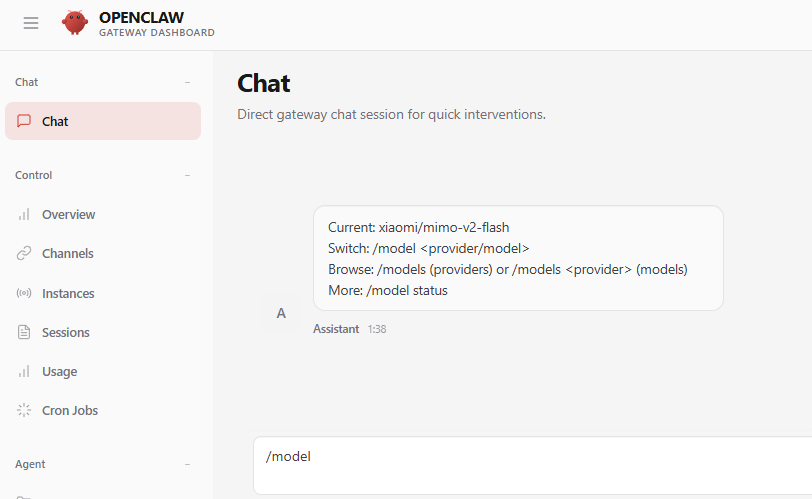Select Cron Jobs in sidebar

(70, 410)
